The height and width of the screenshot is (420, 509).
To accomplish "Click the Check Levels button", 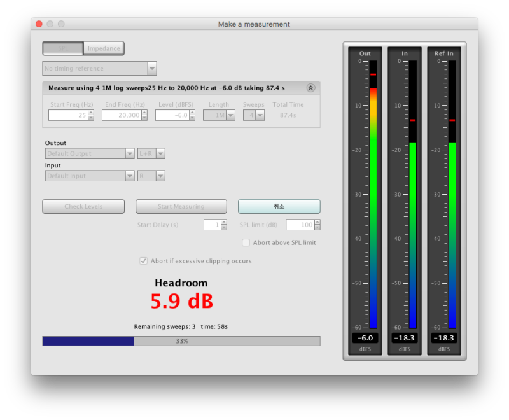I will [83, 206].
